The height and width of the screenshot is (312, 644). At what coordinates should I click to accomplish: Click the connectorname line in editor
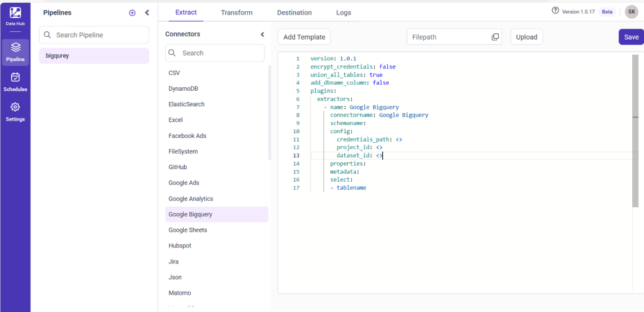[x=379, y=115]
